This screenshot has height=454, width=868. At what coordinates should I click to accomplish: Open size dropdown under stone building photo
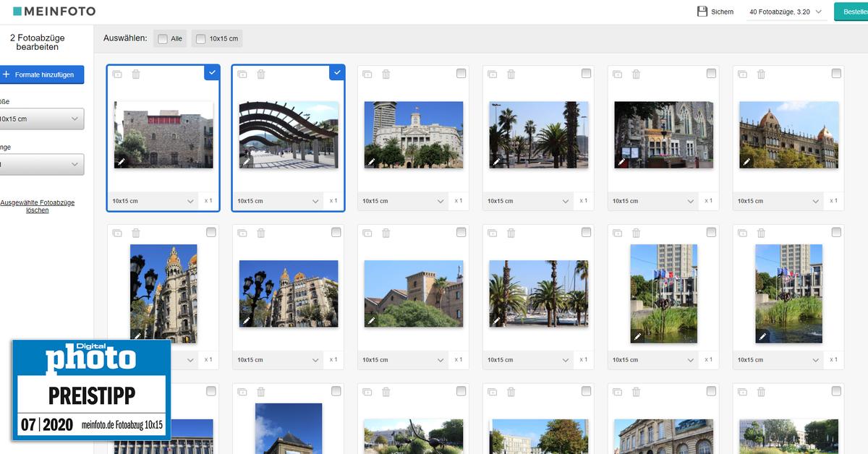coord(153,201)
